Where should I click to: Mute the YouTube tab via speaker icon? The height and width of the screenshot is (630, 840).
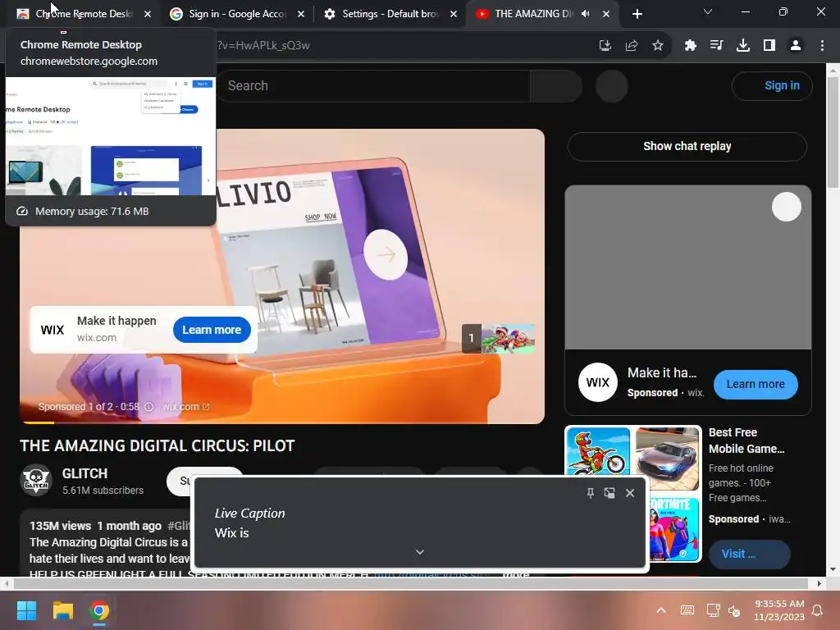586,14
